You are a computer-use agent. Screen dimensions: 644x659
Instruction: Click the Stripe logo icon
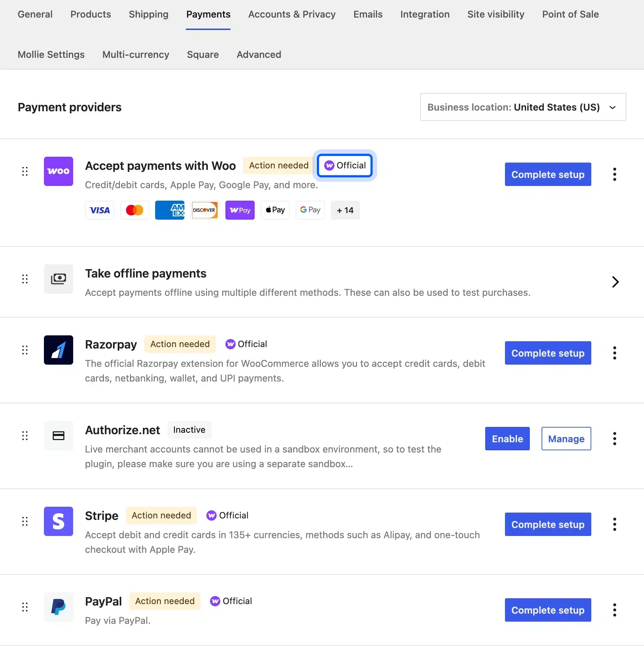[x=59, y=521]
